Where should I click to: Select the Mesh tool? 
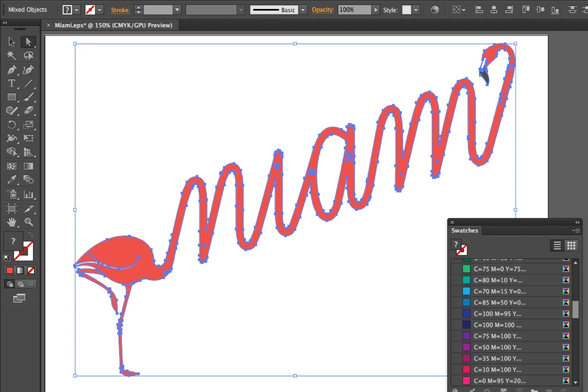[11, 166]
